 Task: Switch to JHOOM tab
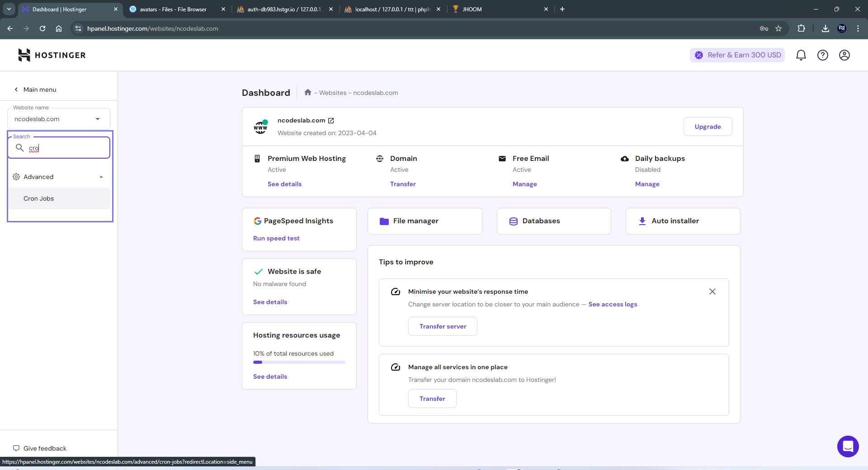500,9
